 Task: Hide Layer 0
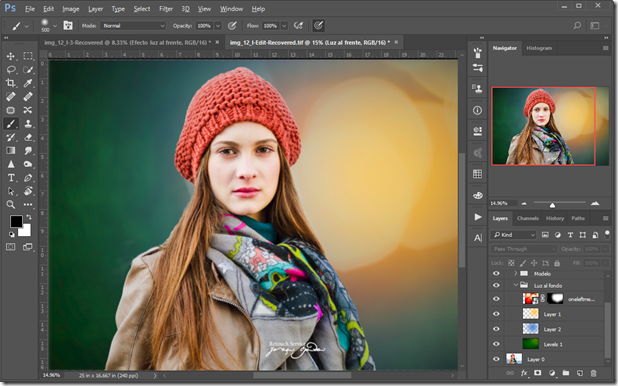[x=496, y=359]
